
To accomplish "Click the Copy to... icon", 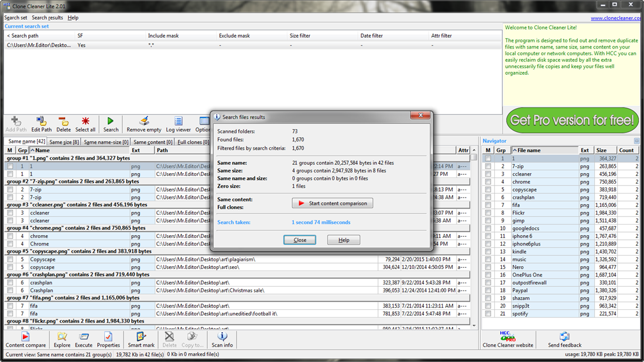I will (x=192, y=337).
